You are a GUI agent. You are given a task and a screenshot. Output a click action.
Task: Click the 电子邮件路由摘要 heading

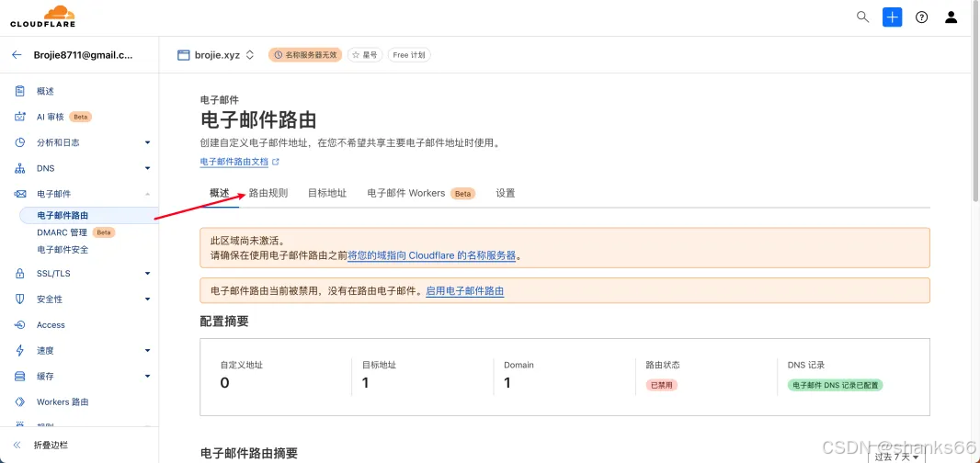click(x=249, y=452)
